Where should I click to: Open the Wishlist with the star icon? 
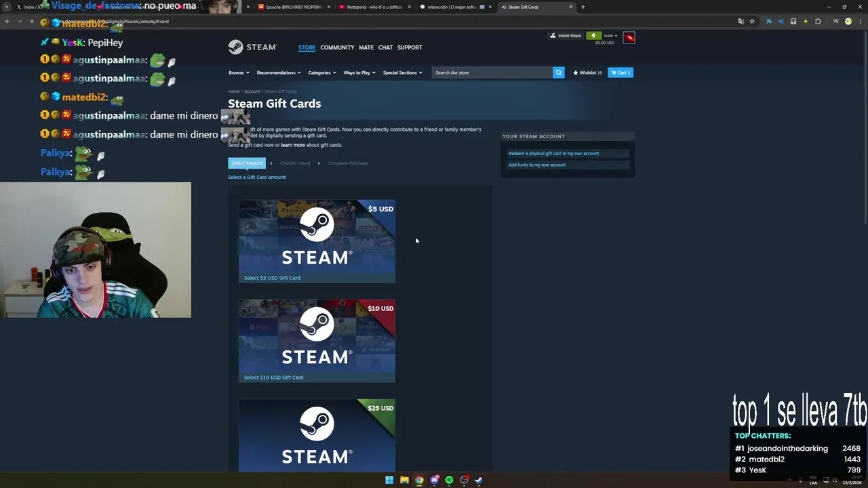(587, 73)
